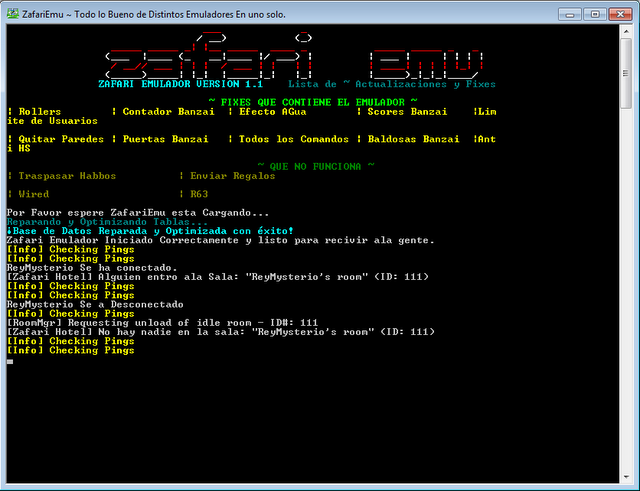Click 'No hay nadie en la sala' line

tap(220, 332)
